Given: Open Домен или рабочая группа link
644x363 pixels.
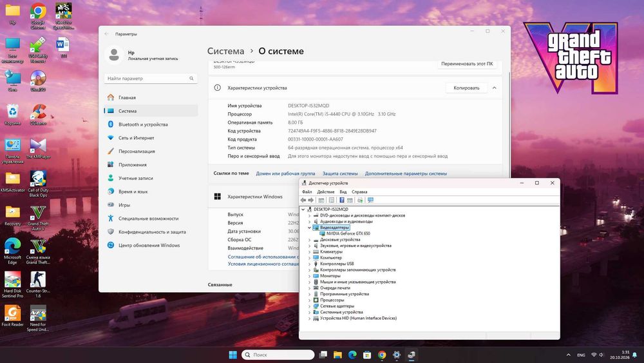Looking at the screenshot, I should click(x=285, y=173).
